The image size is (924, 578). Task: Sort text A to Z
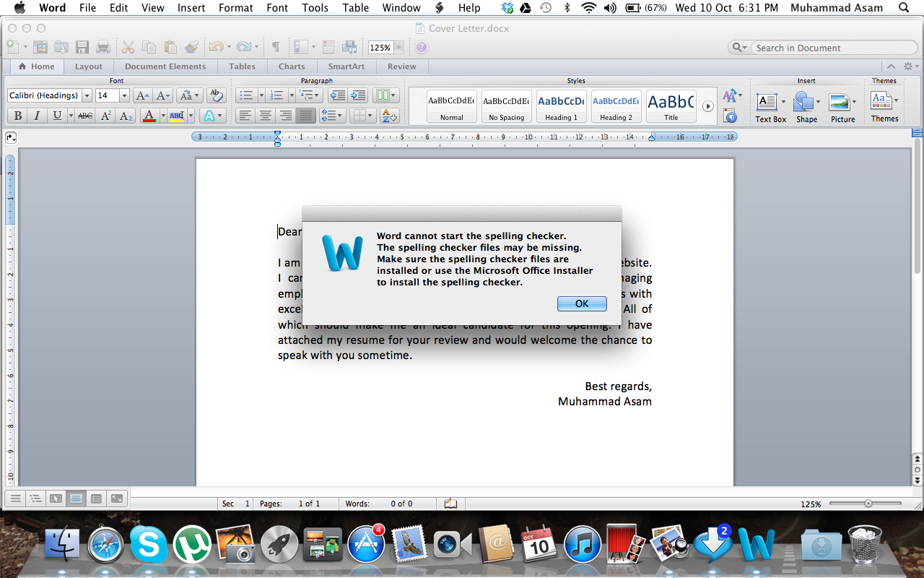point(389,116)
